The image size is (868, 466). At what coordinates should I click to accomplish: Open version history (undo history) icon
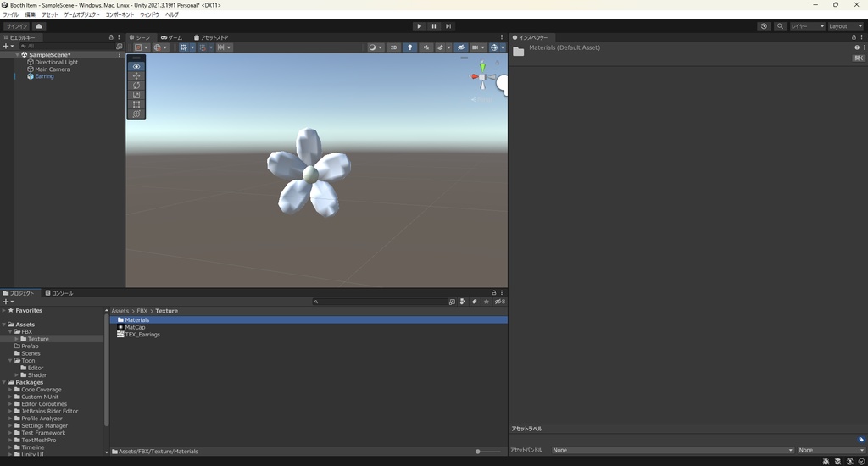(764, 26)
